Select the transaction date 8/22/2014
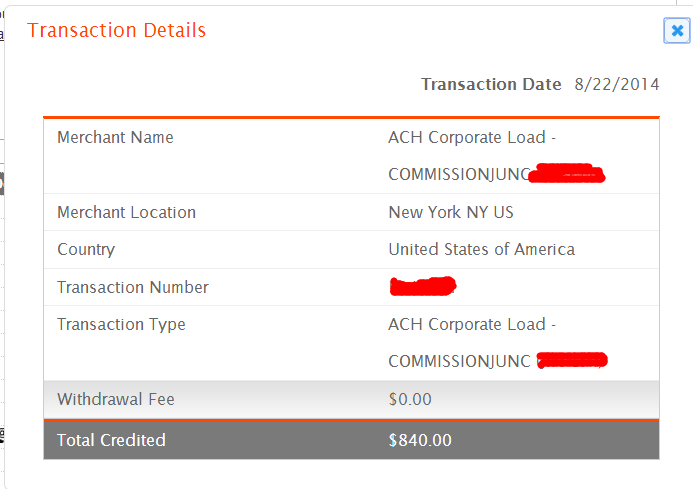The height and width of the screenshot is (489, 693). [x=617, y=84]
